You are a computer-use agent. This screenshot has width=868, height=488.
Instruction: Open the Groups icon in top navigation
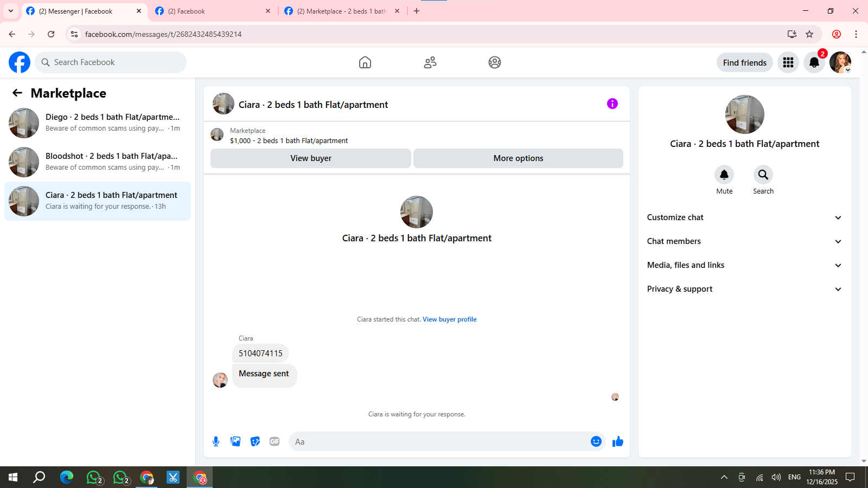pyautogui.click(x=495, y=62)
